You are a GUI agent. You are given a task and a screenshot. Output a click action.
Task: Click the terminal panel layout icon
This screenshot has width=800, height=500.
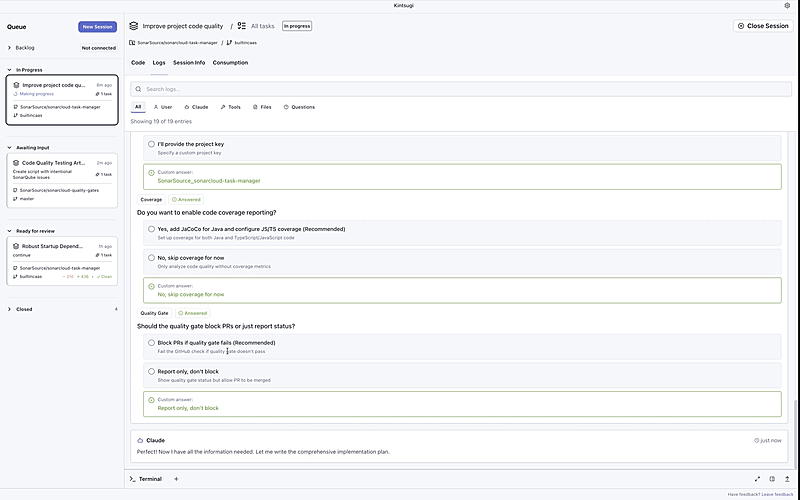point(772,479)
